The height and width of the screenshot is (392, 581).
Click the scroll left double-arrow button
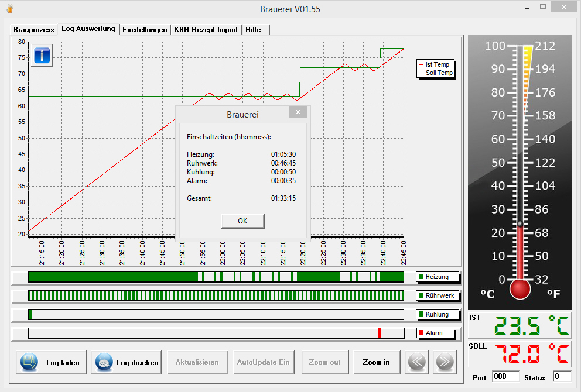pos(416,362)
